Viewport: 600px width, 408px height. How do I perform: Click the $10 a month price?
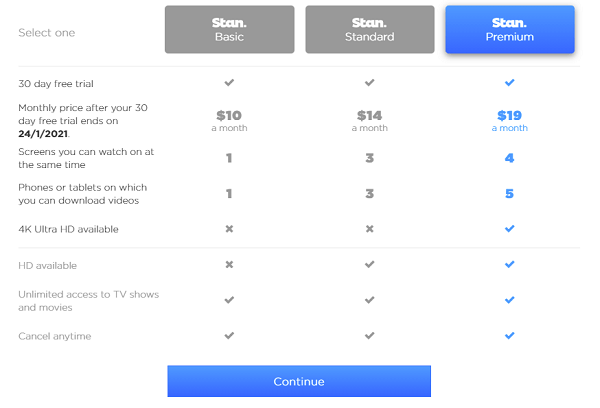[229, 121]
